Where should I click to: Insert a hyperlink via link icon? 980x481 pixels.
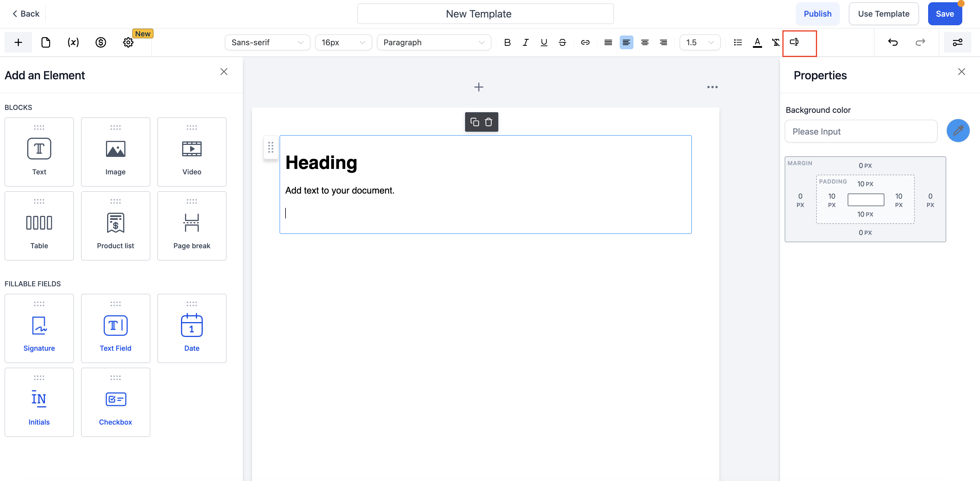pos(585,42)
